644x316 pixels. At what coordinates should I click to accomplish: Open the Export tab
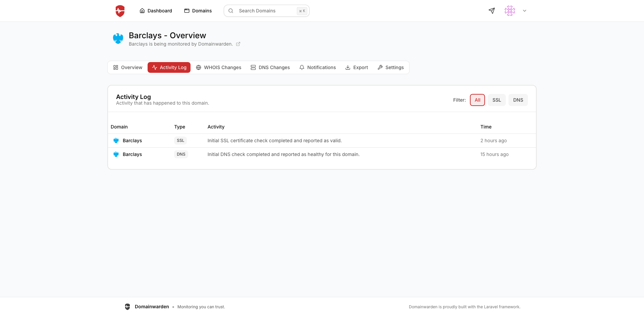click(x=357, y=67)
